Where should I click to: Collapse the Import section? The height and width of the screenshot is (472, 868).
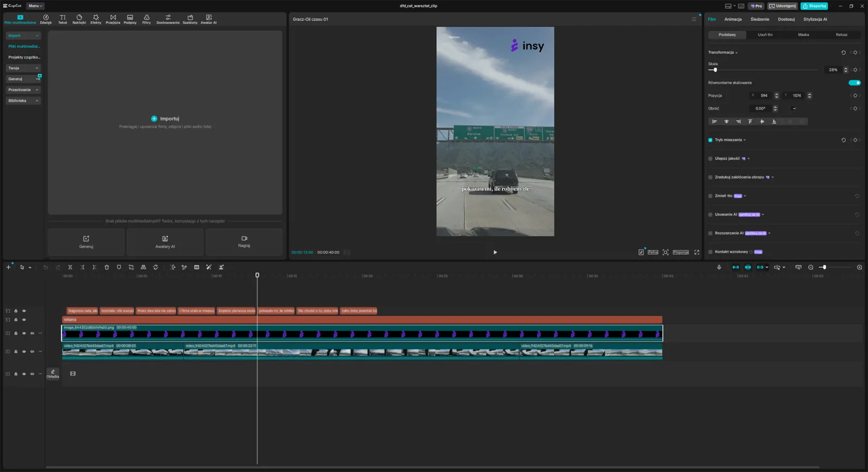point(23,36)
